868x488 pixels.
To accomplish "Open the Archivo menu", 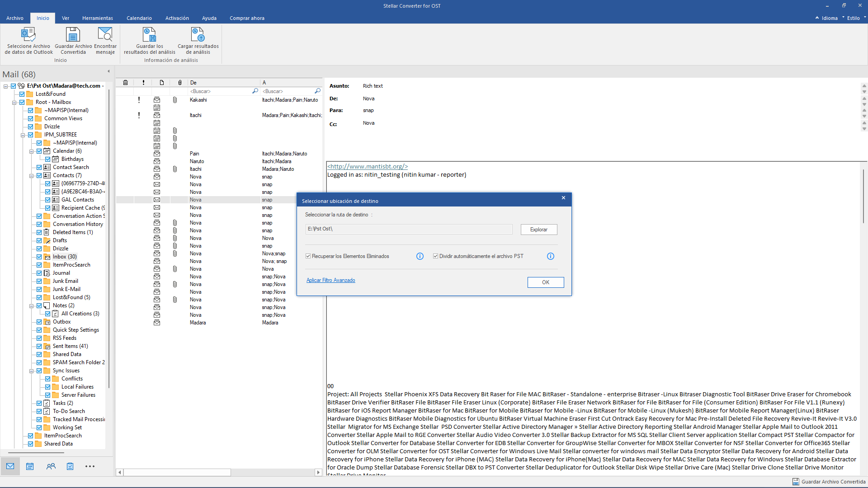I will point(15,18).
